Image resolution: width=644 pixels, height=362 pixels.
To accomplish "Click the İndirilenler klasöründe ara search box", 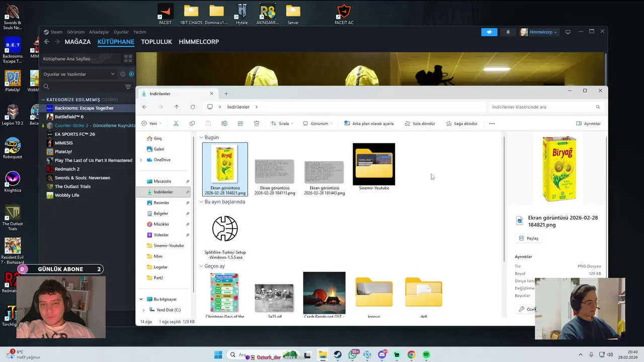I will [x=545, y=107].
